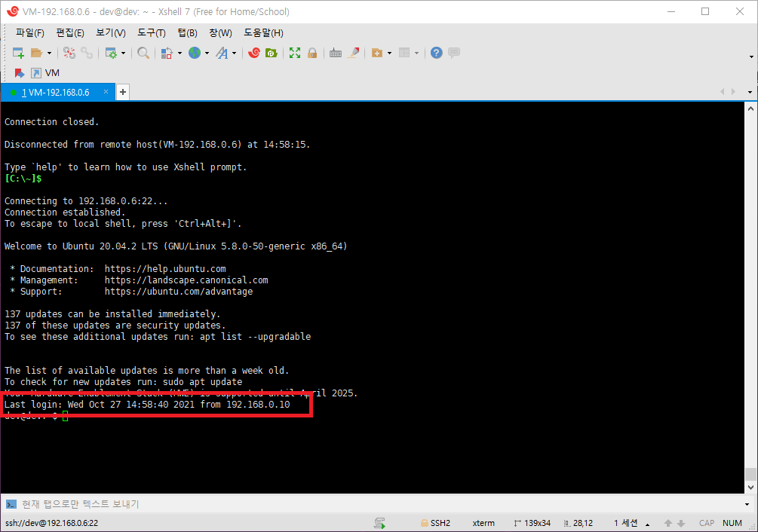Click the status bar down arrow icon
758x532 pixels.
coord(681,523)
